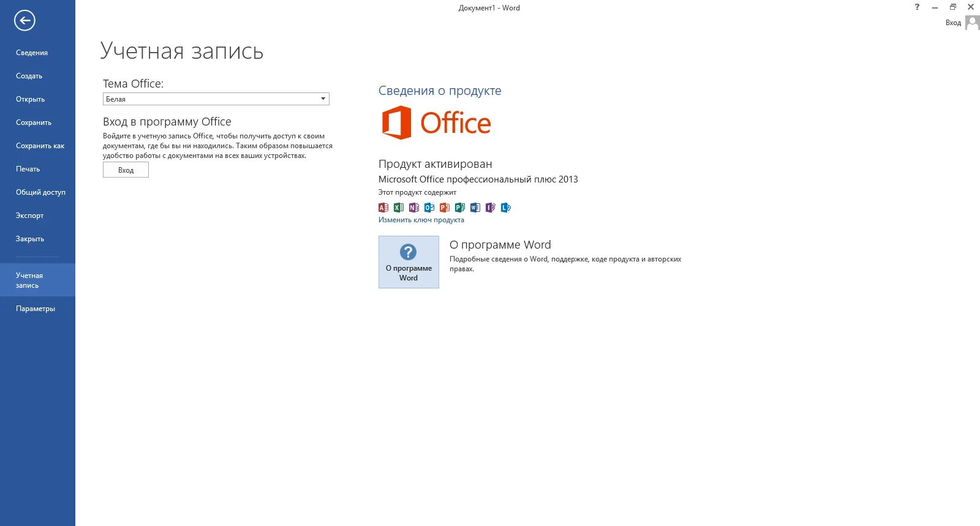Click the Office logo
This screenshot has height=526, width=980.
436,122
